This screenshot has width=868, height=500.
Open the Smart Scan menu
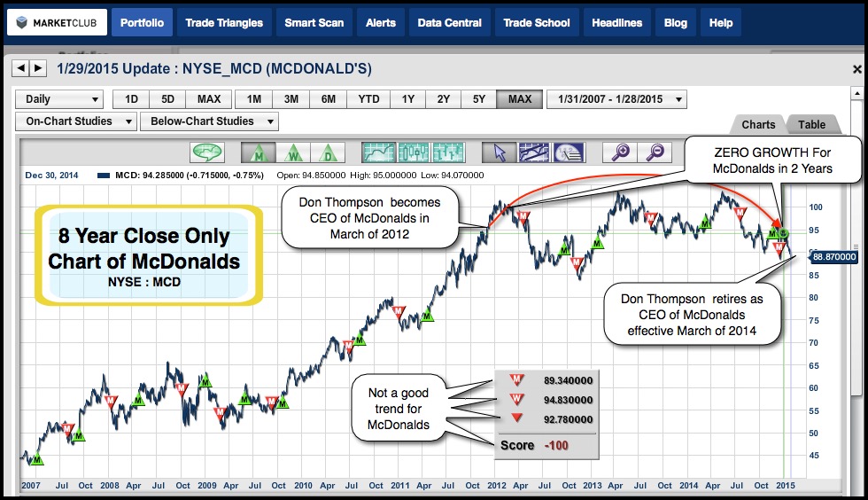(314, 22)
